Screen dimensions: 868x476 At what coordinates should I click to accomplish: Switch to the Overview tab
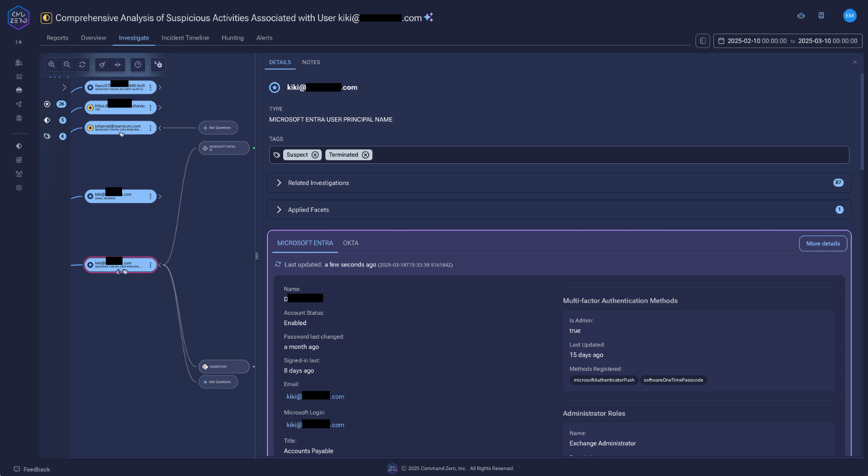93,38
